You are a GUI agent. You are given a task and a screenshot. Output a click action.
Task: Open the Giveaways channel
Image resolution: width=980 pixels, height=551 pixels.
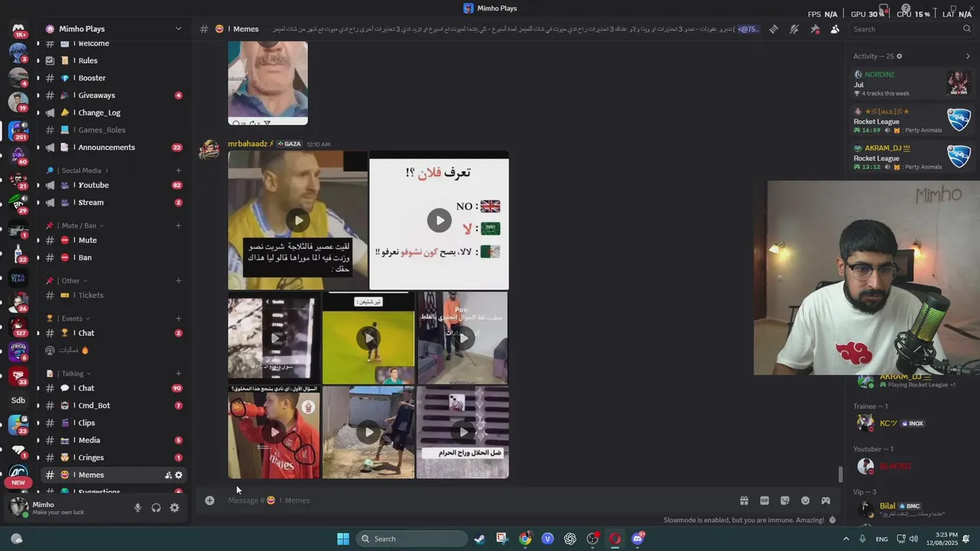pos(113,96)
